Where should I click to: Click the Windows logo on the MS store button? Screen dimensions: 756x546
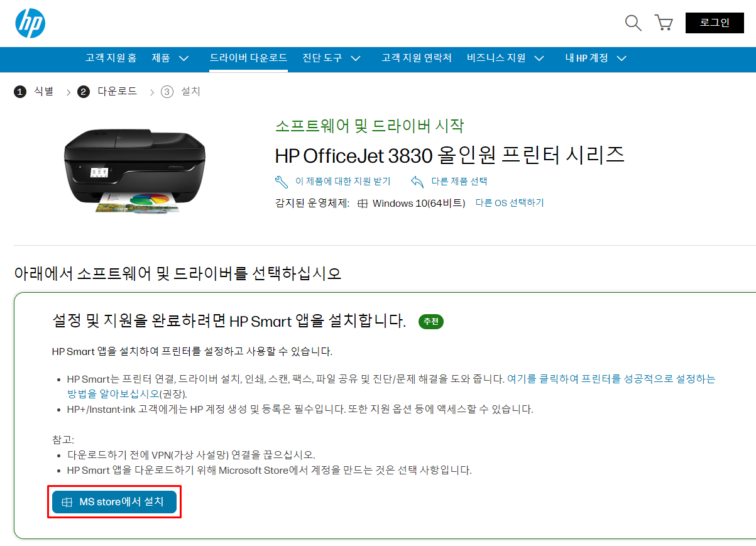point(67,503)
